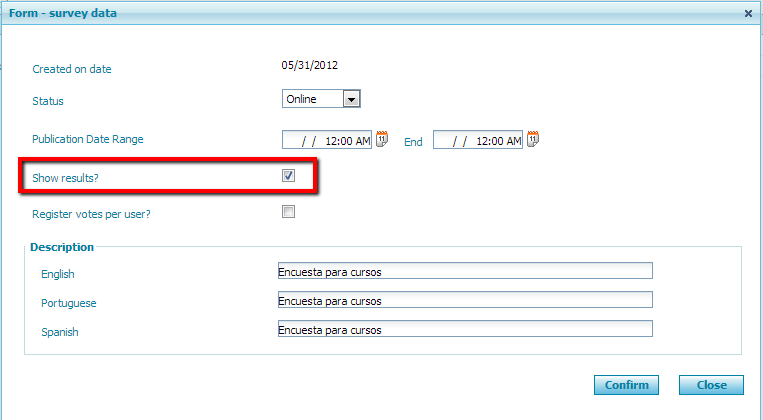Uncheck the Show results checkbox
Viewport: 763px width, 420px height.
click(288, 176)
